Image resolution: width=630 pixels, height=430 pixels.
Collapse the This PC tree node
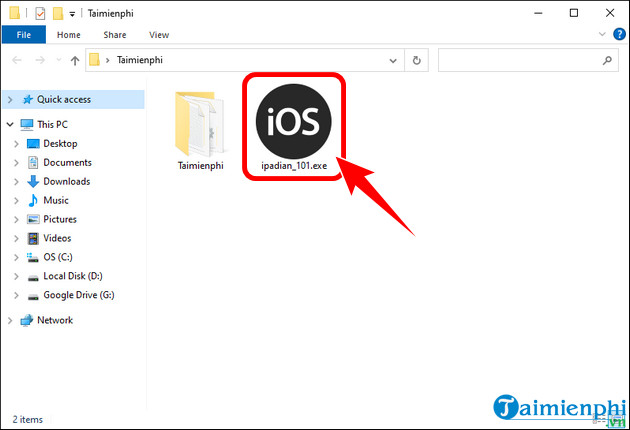(10, 125)
